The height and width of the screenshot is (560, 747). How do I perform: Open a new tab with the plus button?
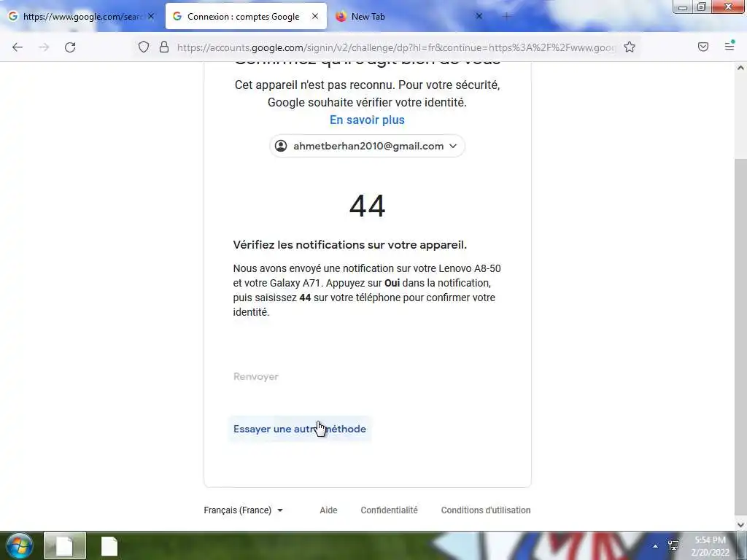[506, 17]
